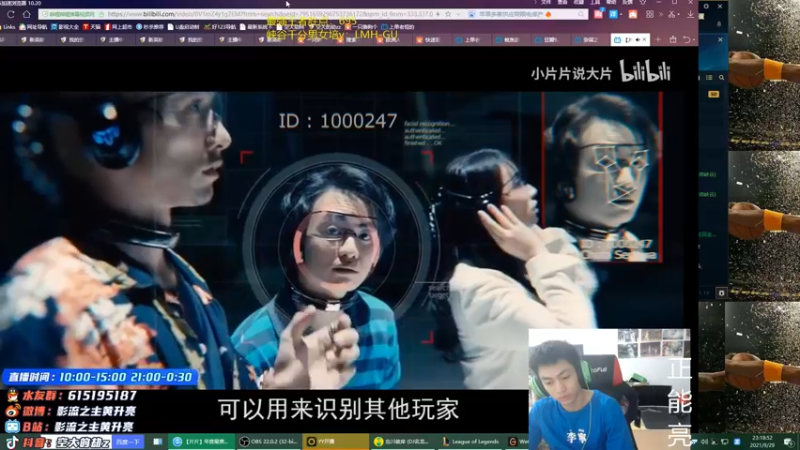This screenshot has width=800, height=450.
Task: Click the tab list icon beside new tab
Action: point(673,39)
